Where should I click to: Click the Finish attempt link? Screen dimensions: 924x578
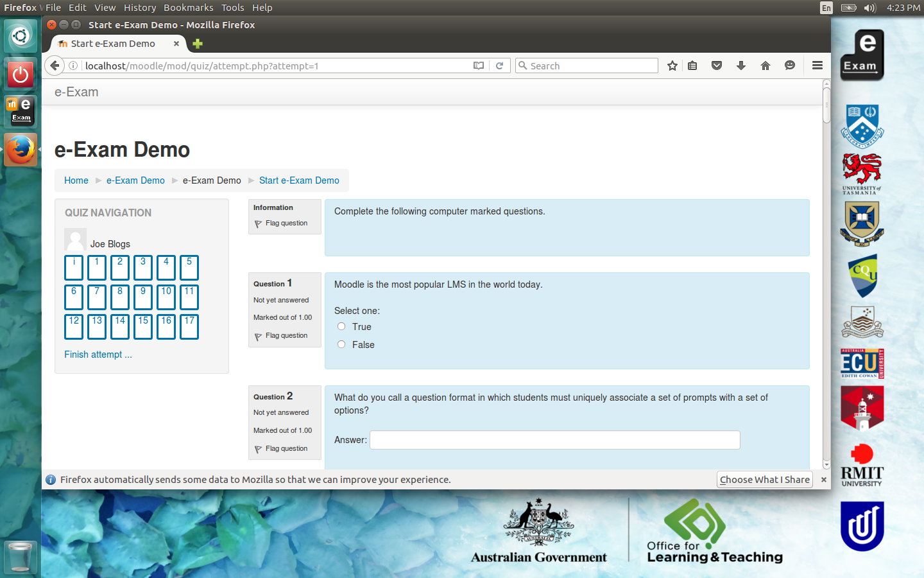pyautogui.click(x=98, y=355)
